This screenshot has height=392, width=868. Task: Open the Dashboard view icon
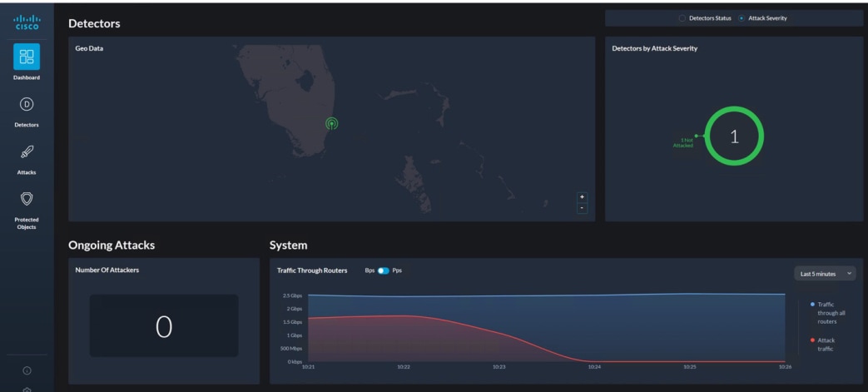tap(27, 57)
